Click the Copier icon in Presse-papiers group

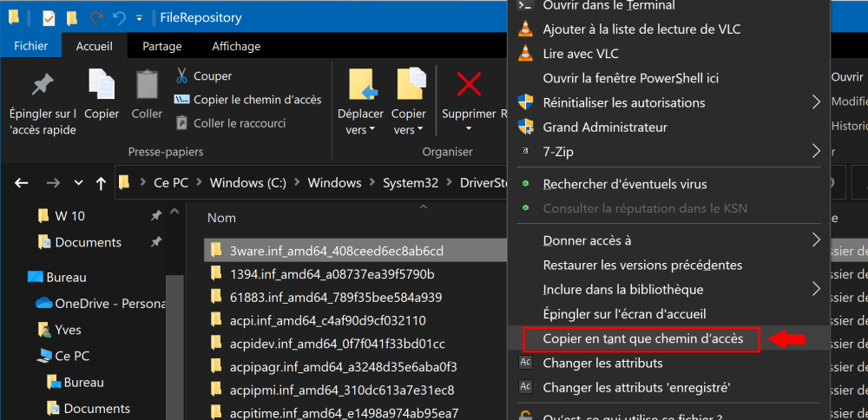[x=102, y=84]
